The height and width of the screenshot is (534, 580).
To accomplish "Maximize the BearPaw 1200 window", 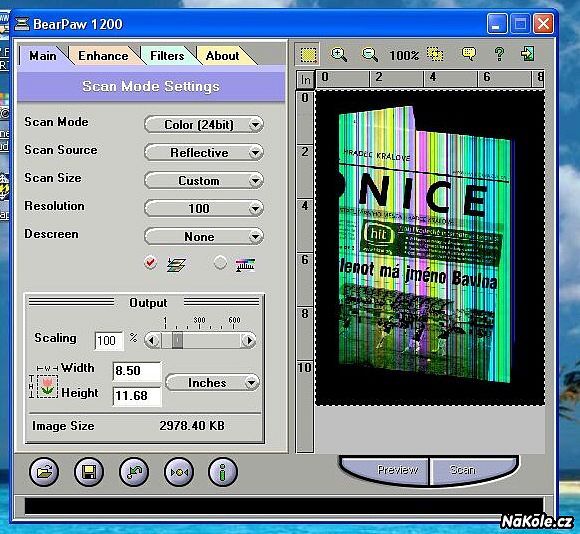I will pyautogui.click(x=520, y=24).
